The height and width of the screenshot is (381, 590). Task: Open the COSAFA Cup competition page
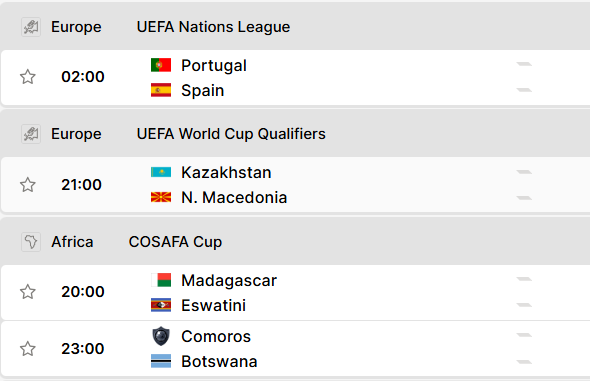tap(175, 242)
